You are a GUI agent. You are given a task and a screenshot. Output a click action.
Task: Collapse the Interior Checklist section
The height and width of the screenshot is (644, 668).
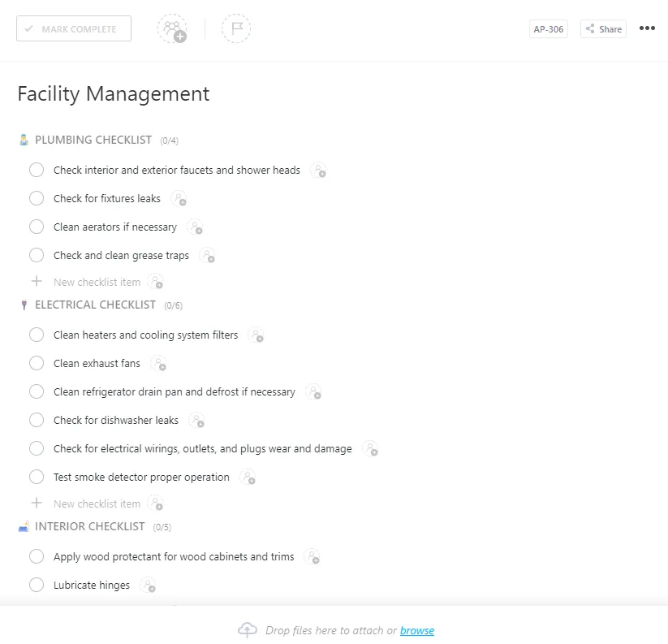click(89, 526)
